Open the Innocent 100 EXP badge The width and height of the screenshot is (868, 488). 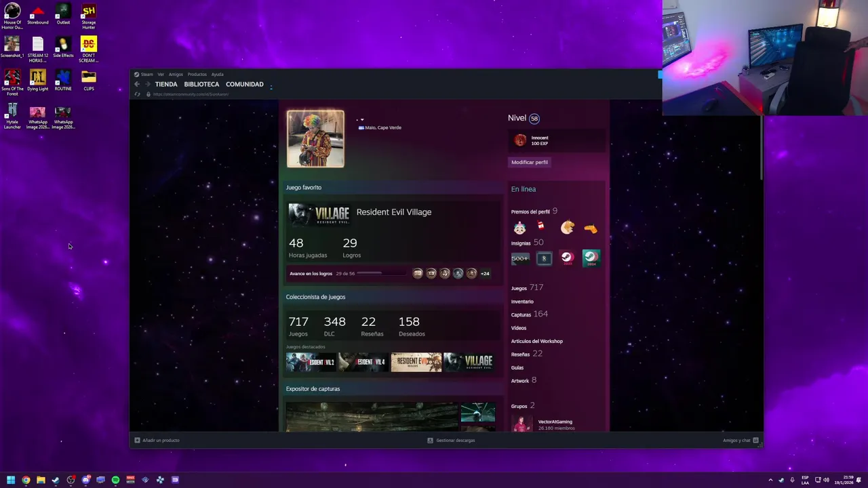click(556, 140)
